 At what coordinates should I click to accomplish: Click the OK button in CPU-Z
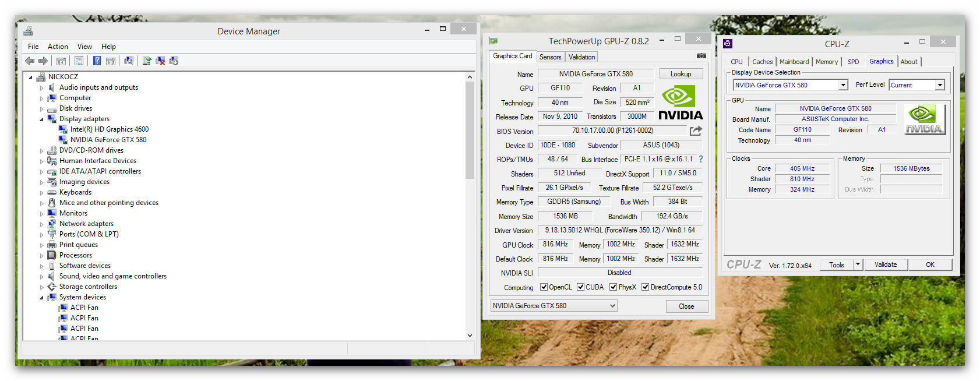(x=930, y=264)
